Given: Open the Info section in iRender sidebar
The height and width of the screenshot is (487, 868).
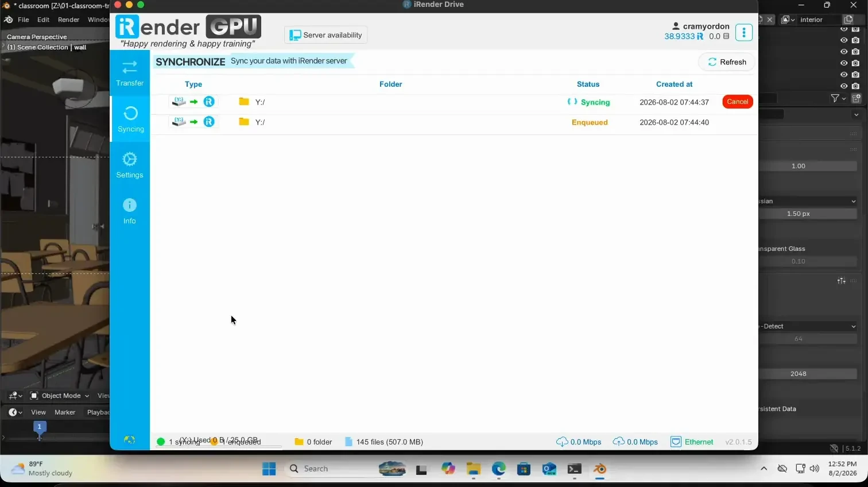Looking at the screenshot, I should coord(130,211).
